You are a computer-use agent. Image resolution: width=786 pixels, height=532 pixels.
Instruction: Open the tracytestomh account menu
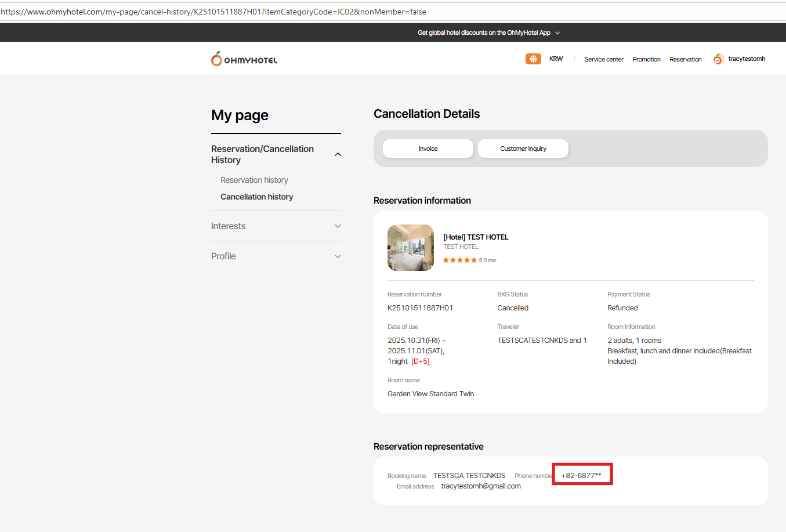point(747,59)
